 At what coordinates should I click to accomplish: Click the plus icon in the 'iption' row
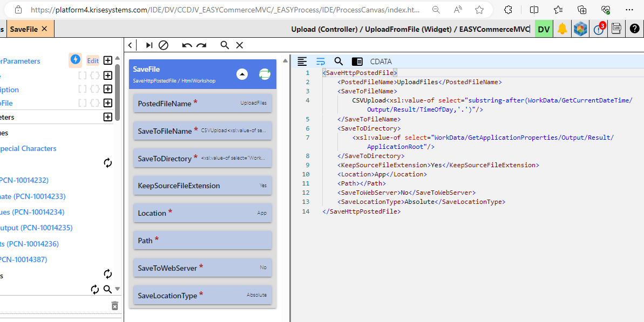(107, 89)
